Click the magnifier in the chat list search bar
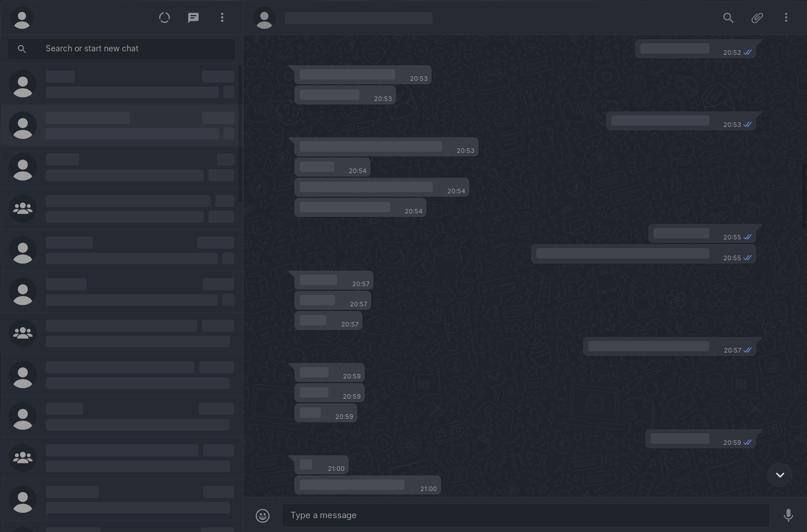 click(x=22, y=49)
